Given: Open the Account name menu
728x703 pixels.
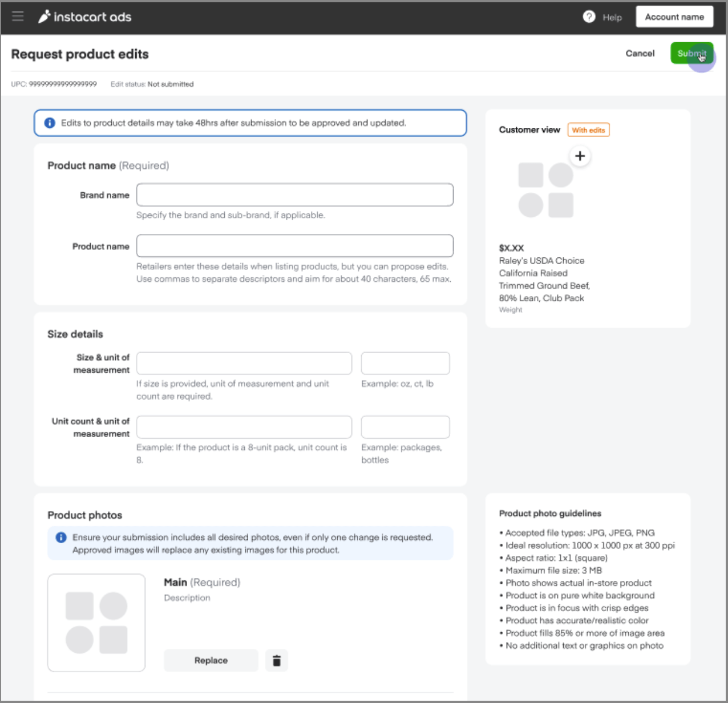Looking at the screenshot, I should [674, 17].
